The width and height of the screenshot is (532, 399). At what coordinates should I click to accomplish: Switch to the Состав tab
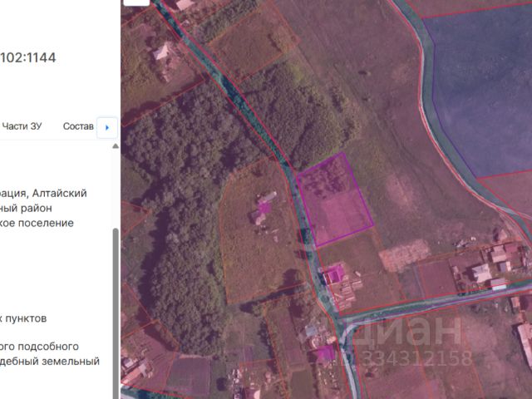pyautogui.click(x=78, y=126)
